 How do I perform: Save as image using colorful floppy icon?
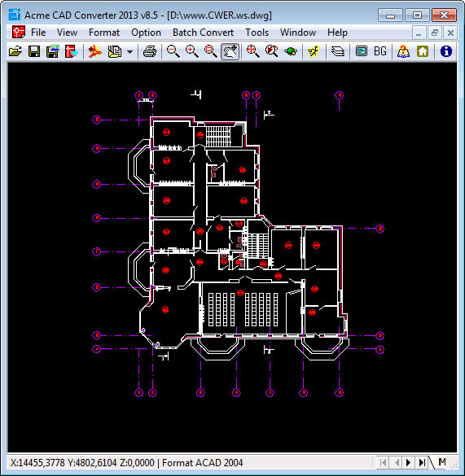(53, 51)
